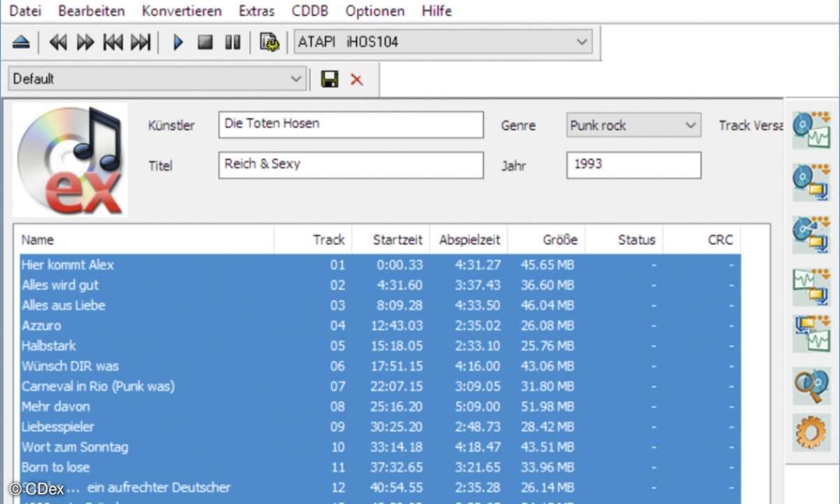The height and width of the screenshot is (504, 840).
Task: Sort by the CRC column header
Action: pyautogui.click(x=702, y=240)
